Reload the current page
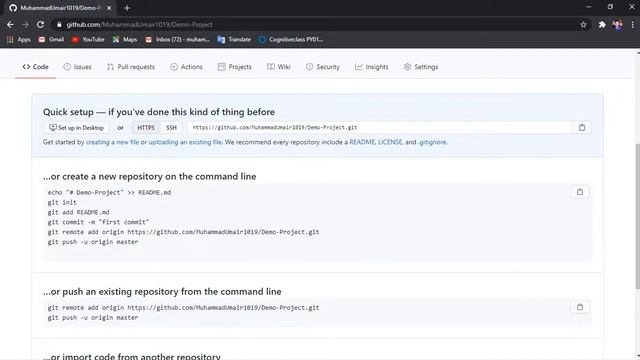This screenshot has width=640, height=360. tap(40, 24)
